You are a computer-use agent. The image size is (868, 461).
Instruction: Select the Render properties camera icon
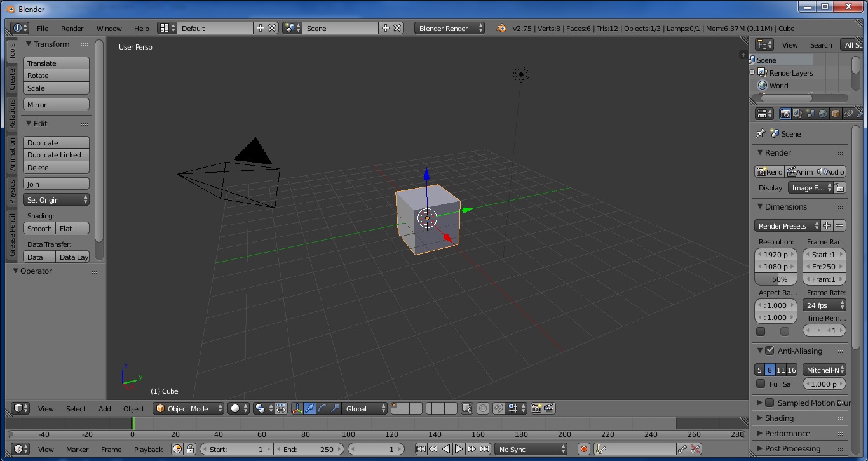click(785, 113)
